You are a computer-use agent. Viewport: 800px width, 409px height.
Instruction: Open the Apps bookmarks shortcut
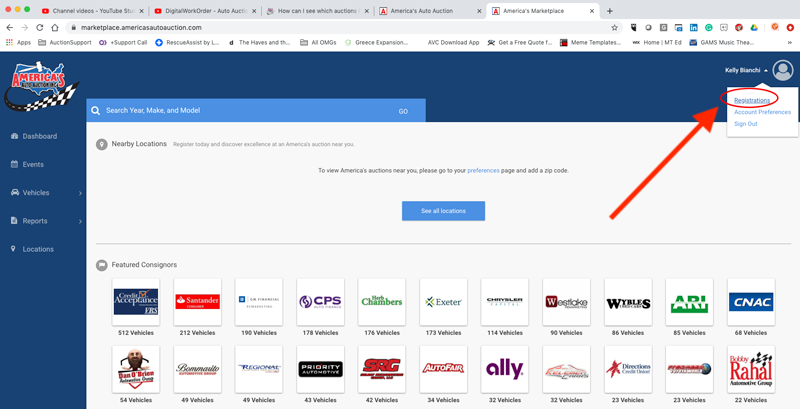[18, 43]
